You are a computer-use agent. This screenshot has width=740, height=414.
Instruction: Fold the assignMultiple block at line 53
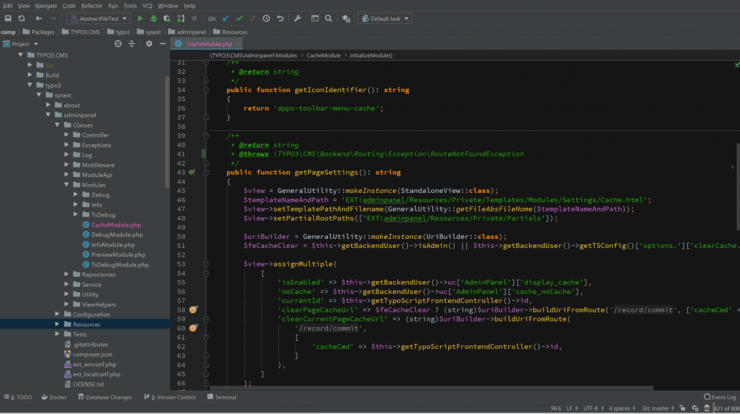(x=206, y=264)
